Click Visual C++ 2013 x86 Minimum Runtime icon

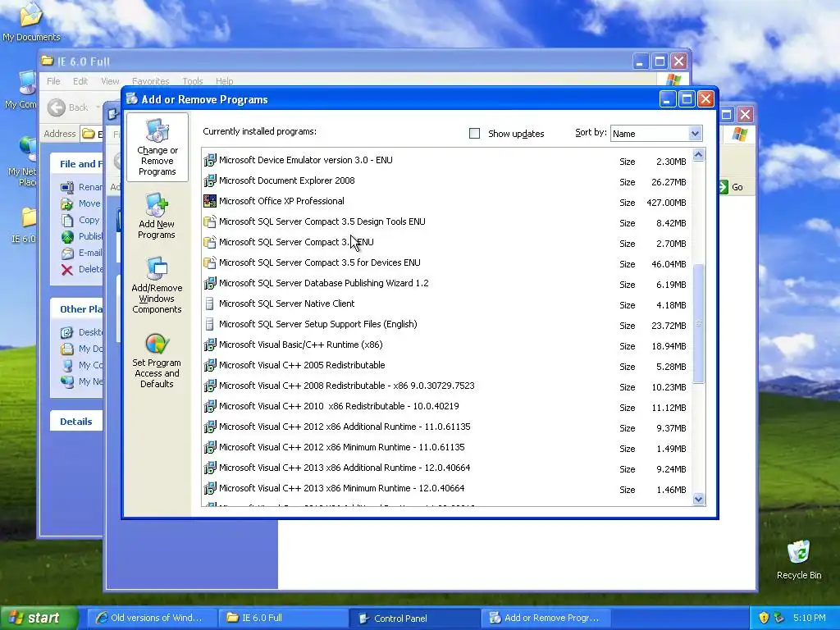click(x=210, y=489)
